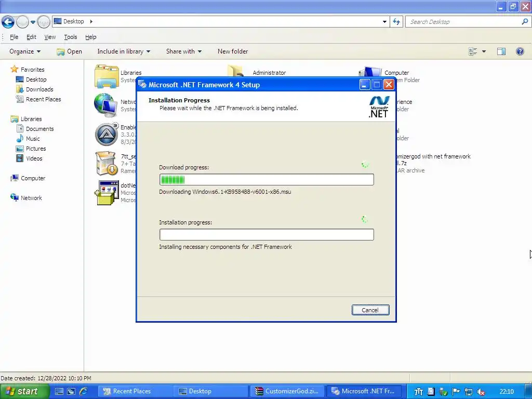Image resolution: width=532 pixels, height=399 pixels.
Task: Click the refresh button beside address bar
Action: tap(396, 22)
